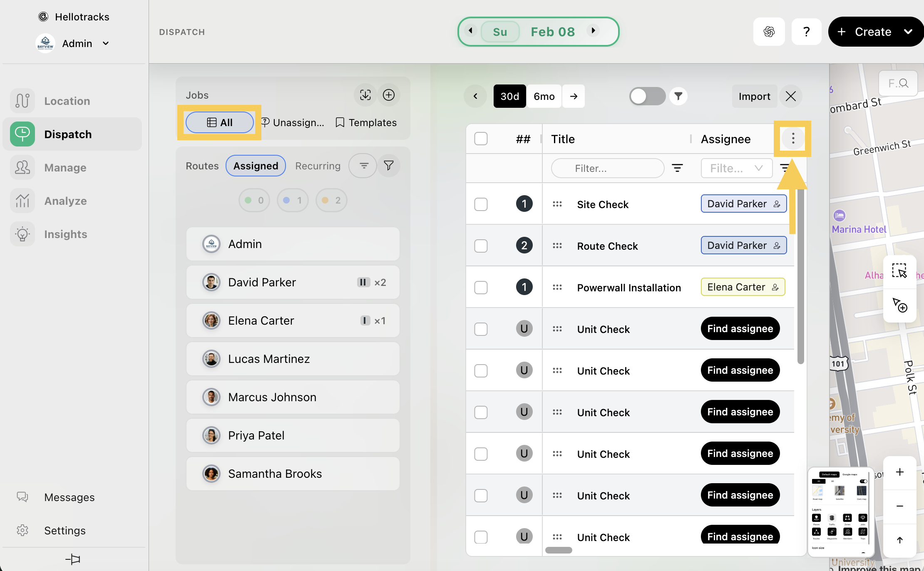The image size is (924, 571).
Task: Click the import jobs icon in Jobs panel
Action: pyautogui.click(x=365, y=95)
